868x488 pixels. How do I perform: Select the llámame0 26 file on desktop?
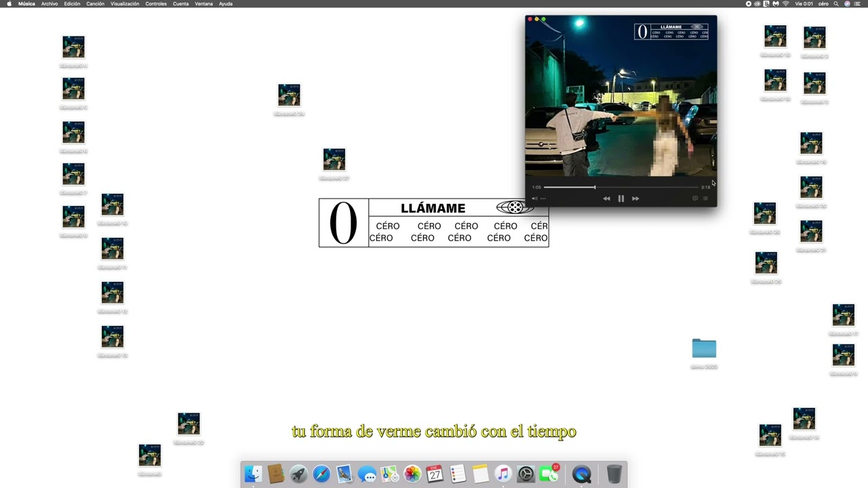point(765,213)
